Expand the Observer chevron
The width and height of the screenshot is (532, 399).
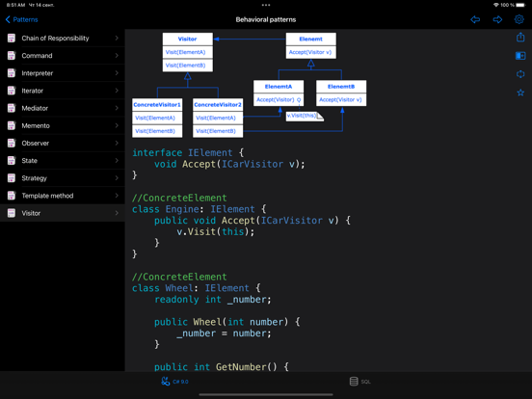[x=117, y=143]
